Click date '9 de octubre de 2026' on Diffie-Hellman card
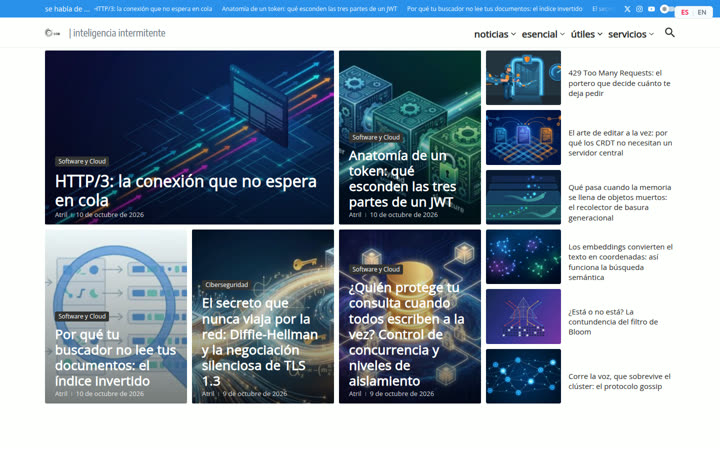The image size is (720, 450). [x=255, y=394]
